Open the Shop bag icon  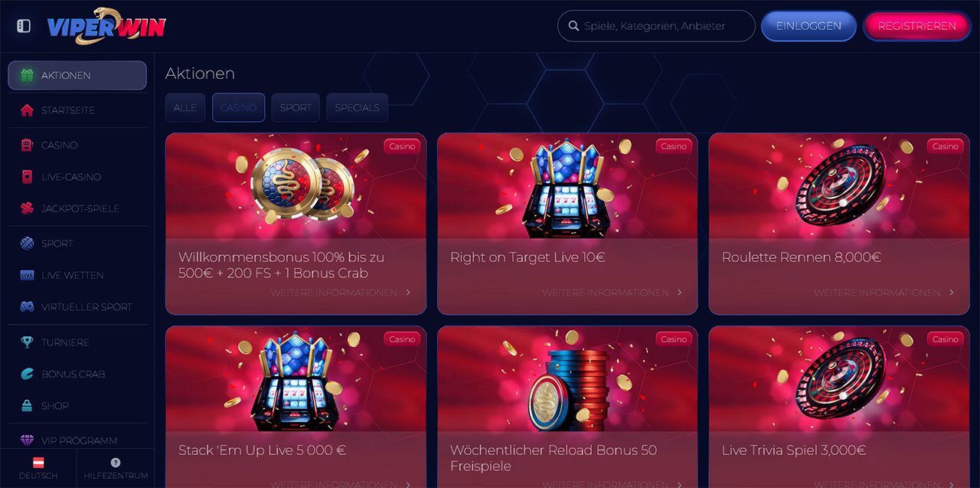click(x=28, y=405)
